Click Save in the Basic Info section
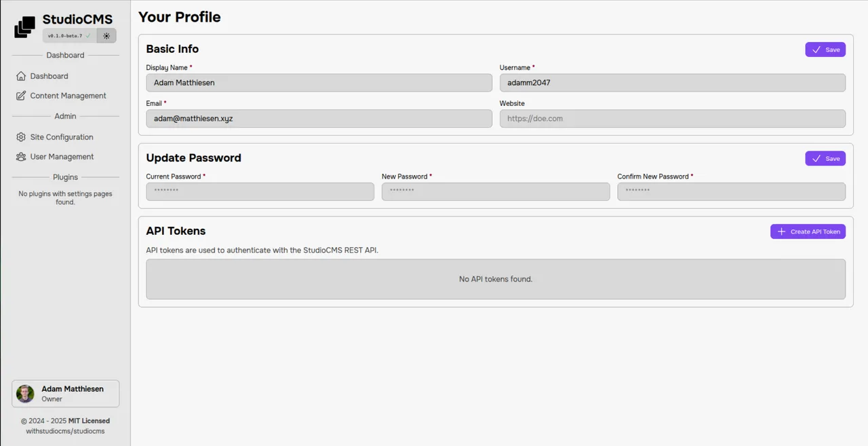Viewport: 868px width, 446px height. click(825, 49)
